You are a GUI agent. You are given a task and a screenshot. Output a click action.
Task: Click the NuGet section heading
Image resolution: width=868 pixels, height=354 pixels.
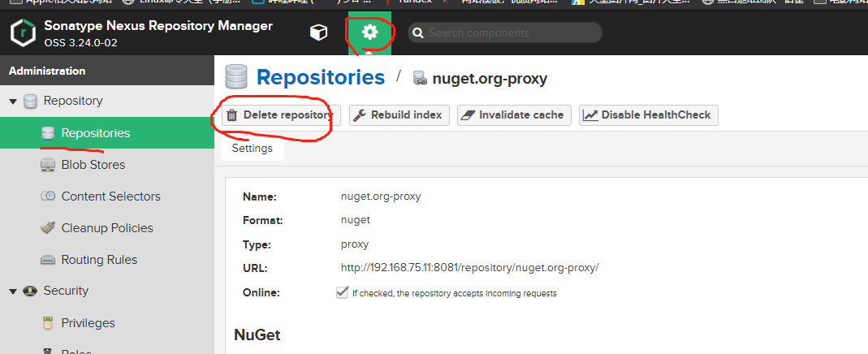pos(257,335)
